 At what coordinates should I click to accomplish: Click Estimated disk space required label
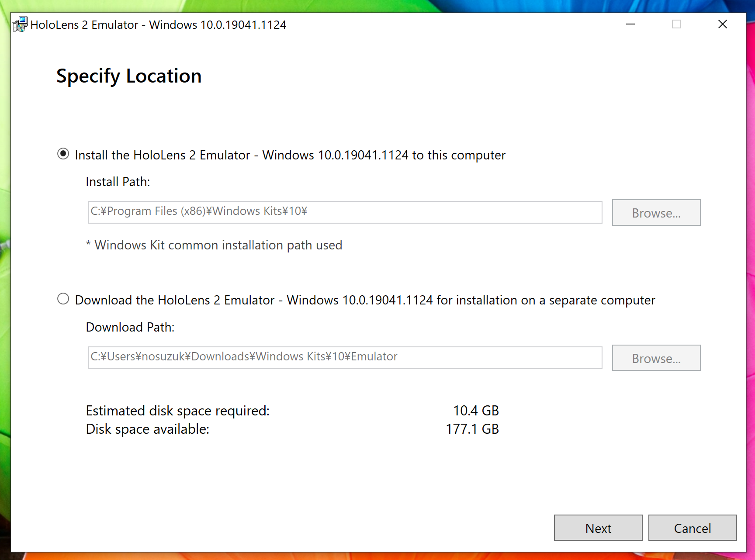tap(178, 411)
